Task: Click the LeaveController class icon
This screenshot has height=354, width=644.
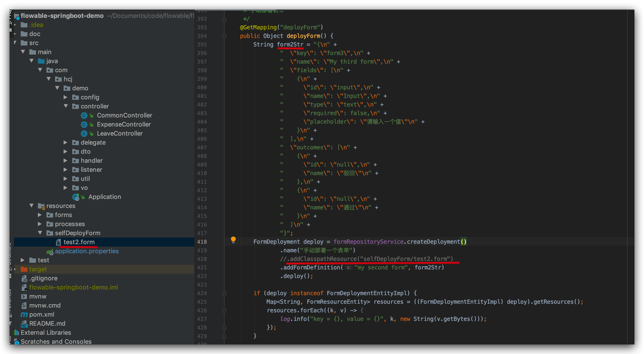Action: click(84, 133)
